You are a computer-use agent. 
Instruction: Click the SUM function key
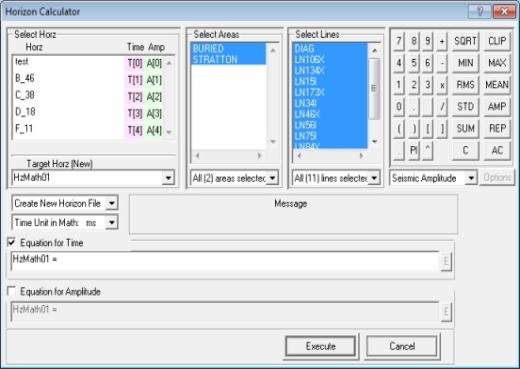(465, 129)
